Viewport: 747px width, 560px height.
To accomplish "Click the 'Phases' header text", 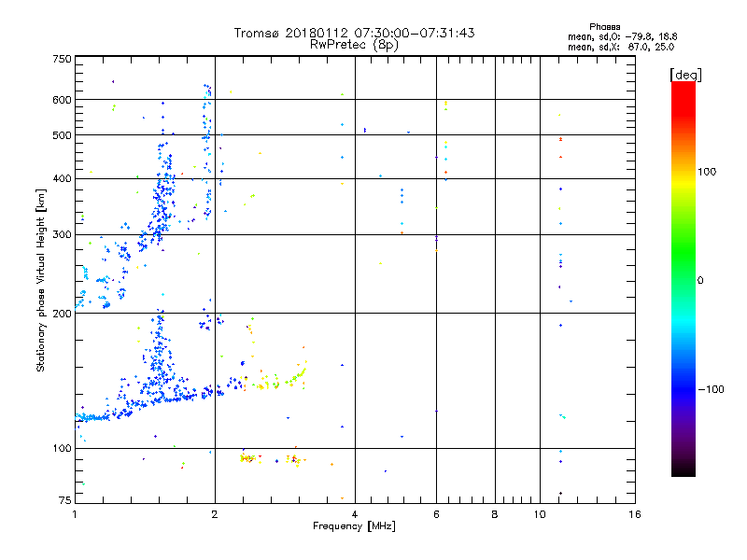I will click(604, 27).
